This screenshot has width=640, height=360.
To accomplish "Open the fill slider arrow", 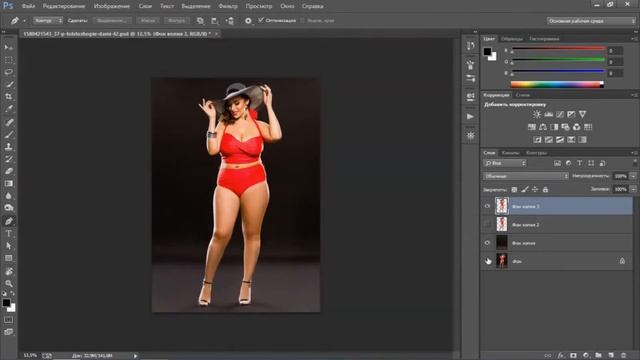I will coord(633,189).
